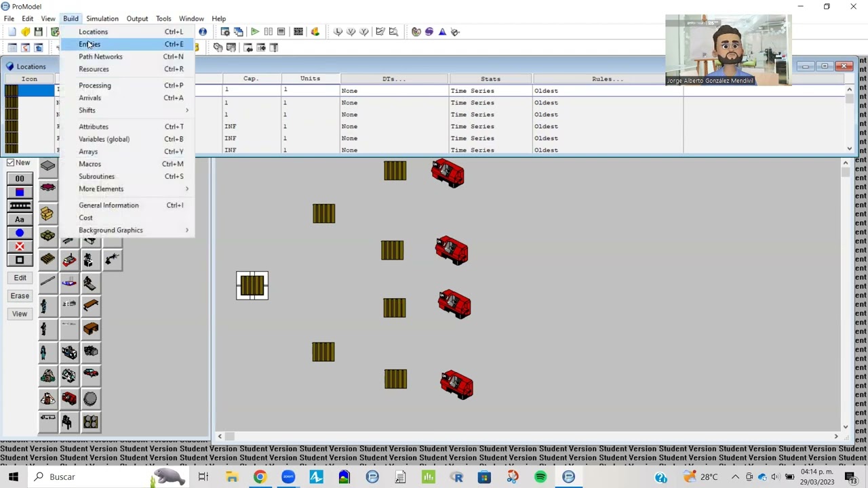Open General Information entry
Screen dimensions: 868x488
127,205
